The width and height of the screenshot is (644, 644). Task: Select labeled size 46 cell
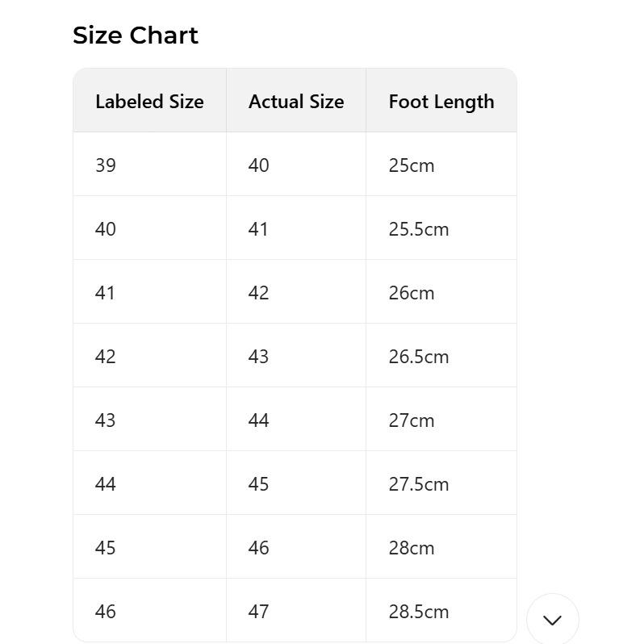tap(106, 612)
